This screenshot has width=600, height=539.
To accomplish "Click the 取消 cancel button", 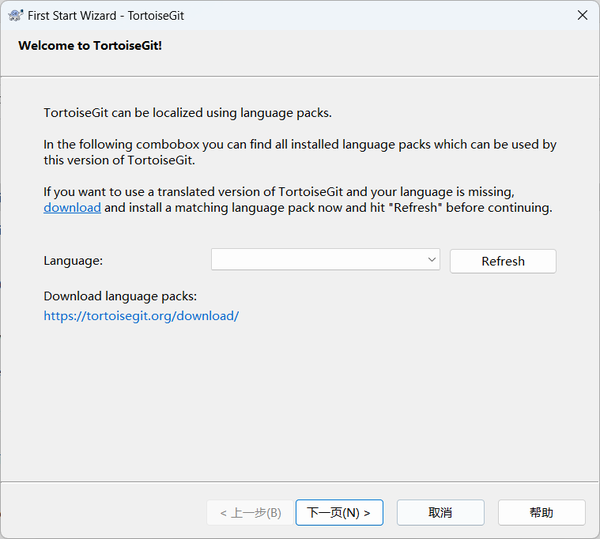I will 440,512.
